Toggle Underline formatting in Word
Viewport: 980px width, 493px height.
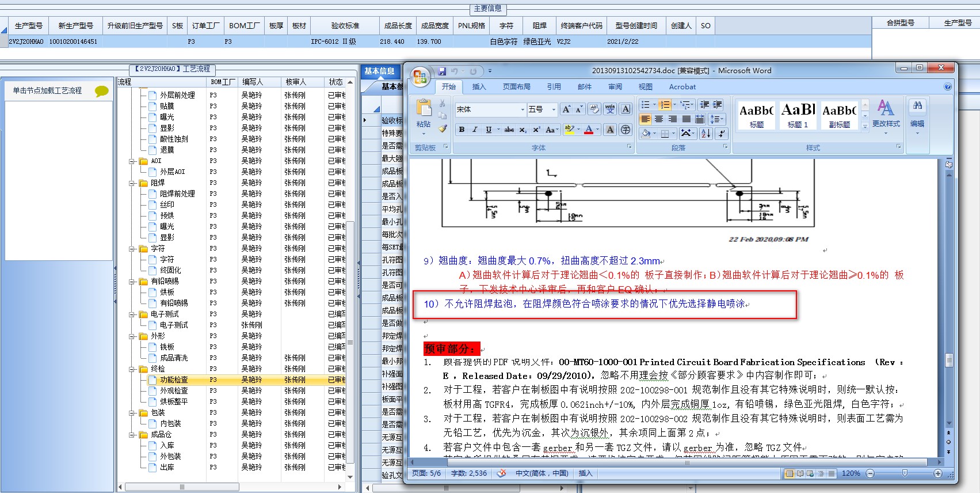tap(489, 130)
